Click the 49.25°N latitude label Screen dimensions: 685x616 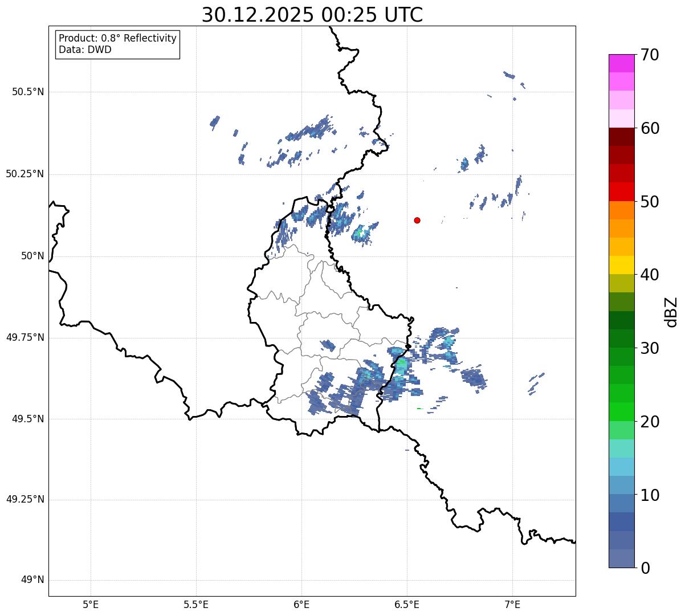click(x=25, y=500)
